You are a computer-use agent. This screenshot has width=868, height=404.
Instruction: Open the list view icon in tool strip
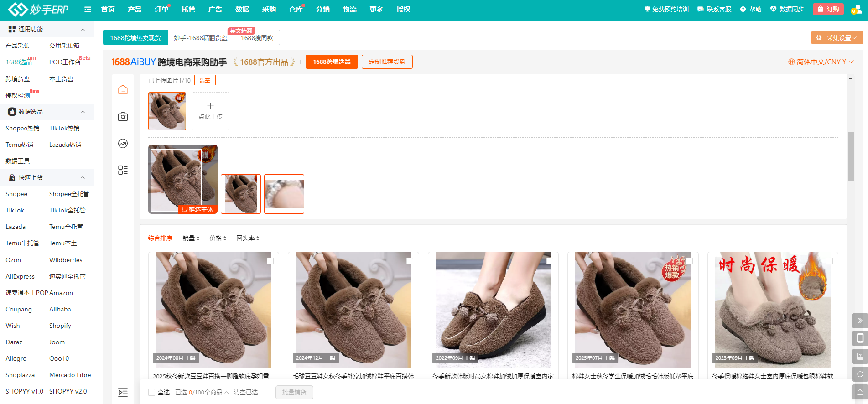pos(123,170)
